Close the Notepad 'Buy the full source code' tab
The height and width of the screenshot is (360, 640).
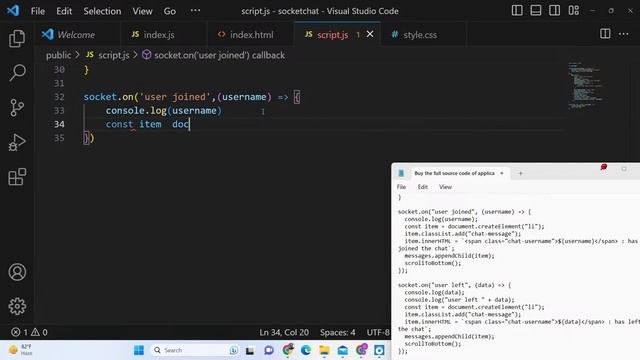pos(502,173)
